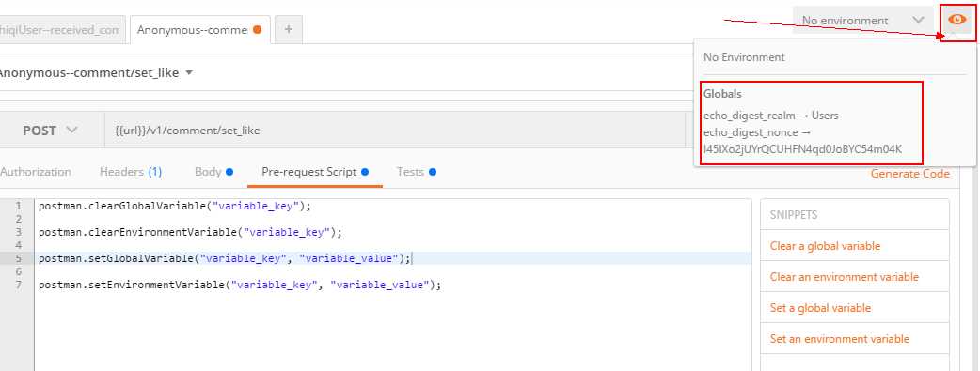
Task: Open the POST method dropdown
Action: [50, 131]
